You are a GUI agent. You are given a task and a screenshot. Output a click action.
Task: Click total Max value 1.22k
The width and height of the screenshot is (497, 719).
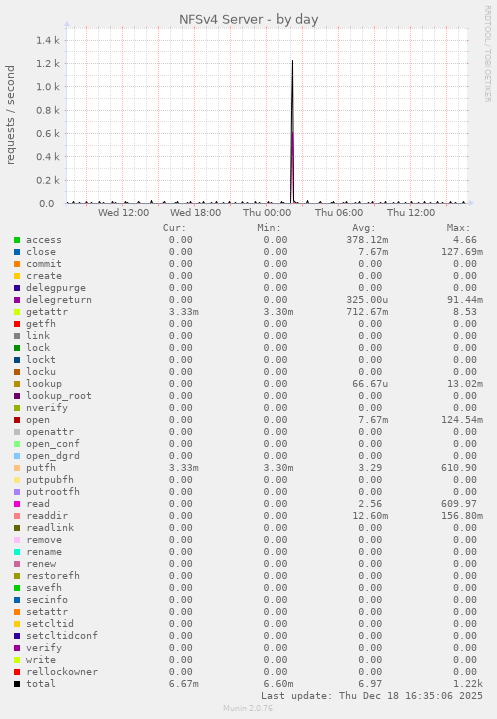pos(468,684)
